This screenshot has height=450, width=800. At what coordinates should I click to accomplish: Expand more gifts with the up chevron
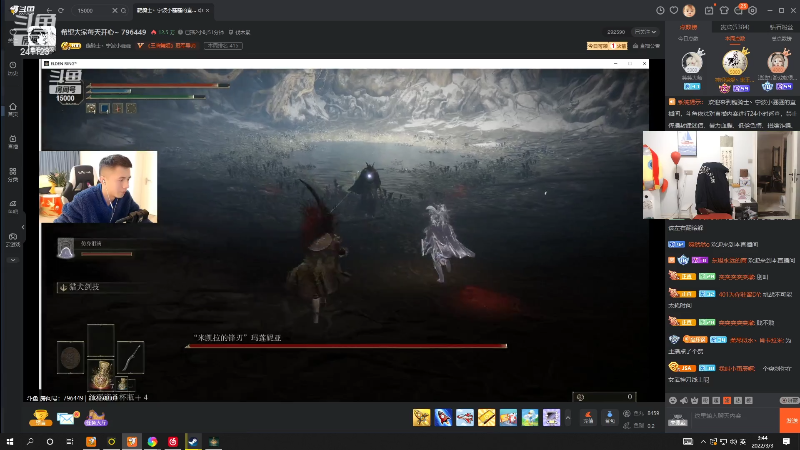point(568,418)
